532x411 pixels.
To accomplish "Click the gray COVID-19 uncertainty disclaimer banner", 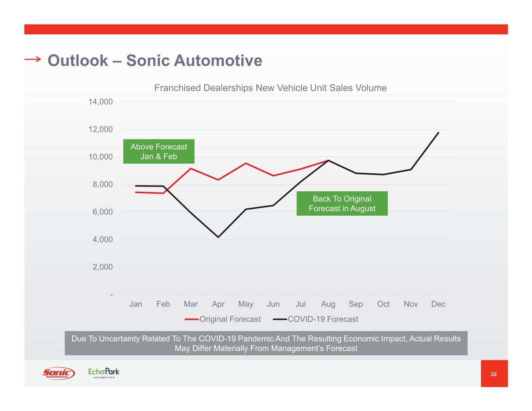I will [x=266, y=343].
